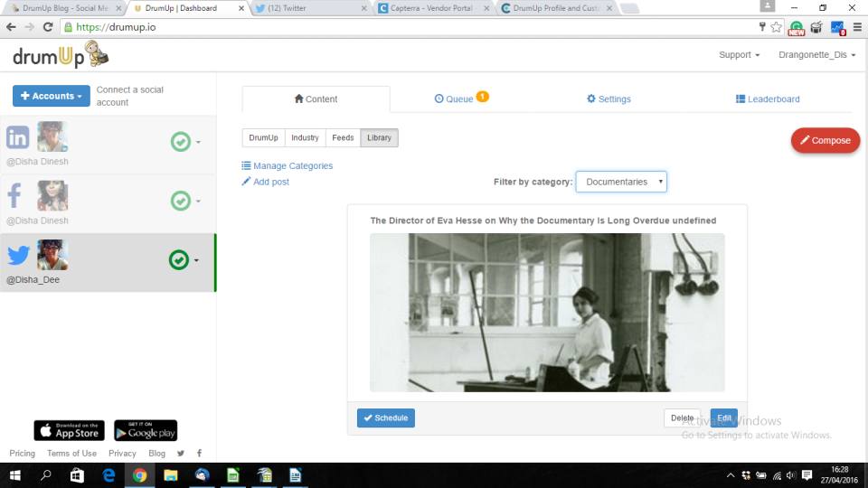The image size is (868, 488).
Task: Toggle Twitter account green check status
Action: pyautogui.click(x=179, y=259)
